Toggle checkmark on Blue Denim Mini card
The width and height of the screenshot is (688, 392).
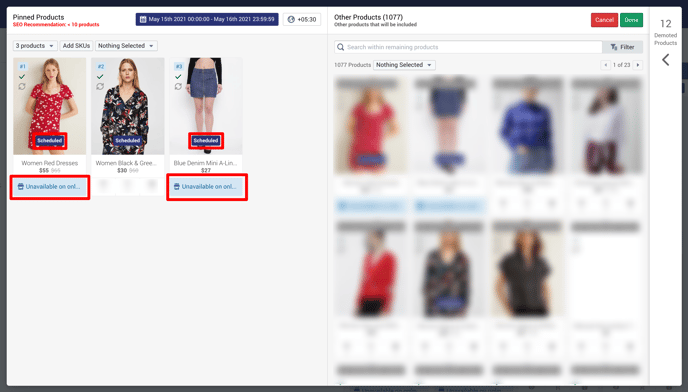tap(178, 76)
